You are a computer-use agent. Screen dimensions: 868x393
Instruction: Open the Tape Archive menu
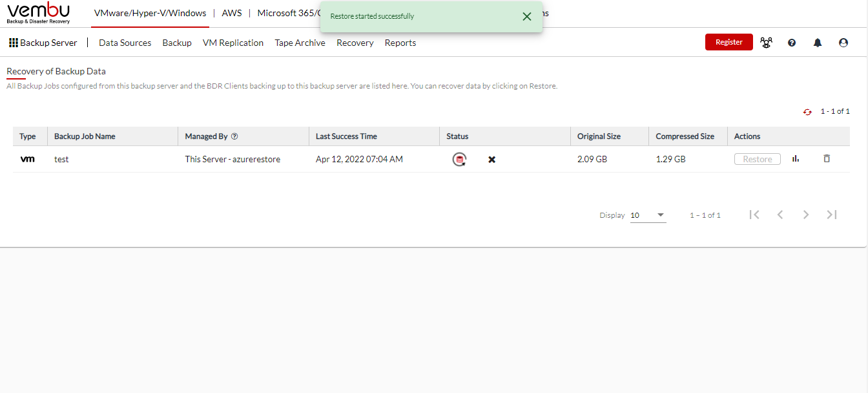[x=300, y=43]
